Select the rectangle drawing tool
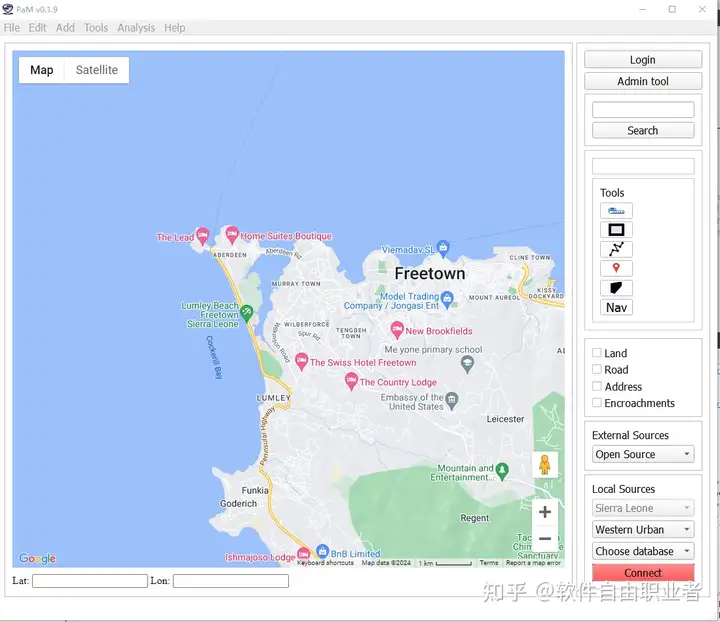 click(616, 230)
